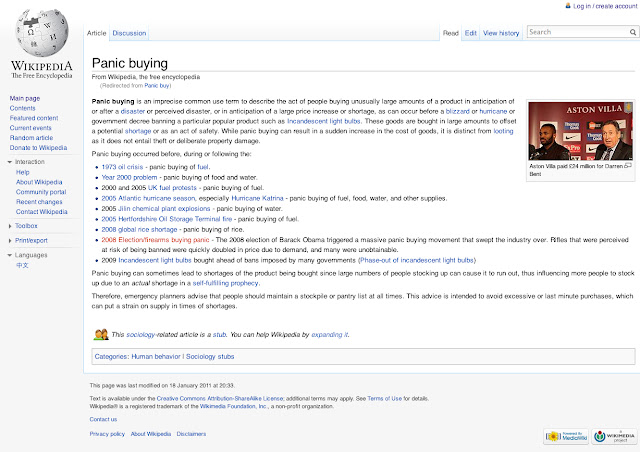Click the 'expanding it' link
This screenshot has height=452, width=640.
point(329,334)
